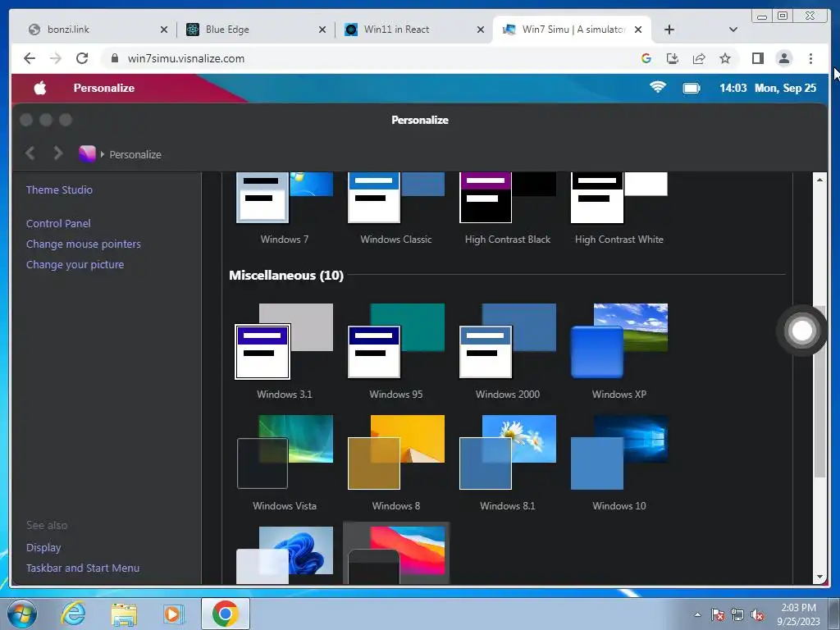Close the bonzi.link tab
This screenshot has height=630, width=840.
[x=164, y=30]
